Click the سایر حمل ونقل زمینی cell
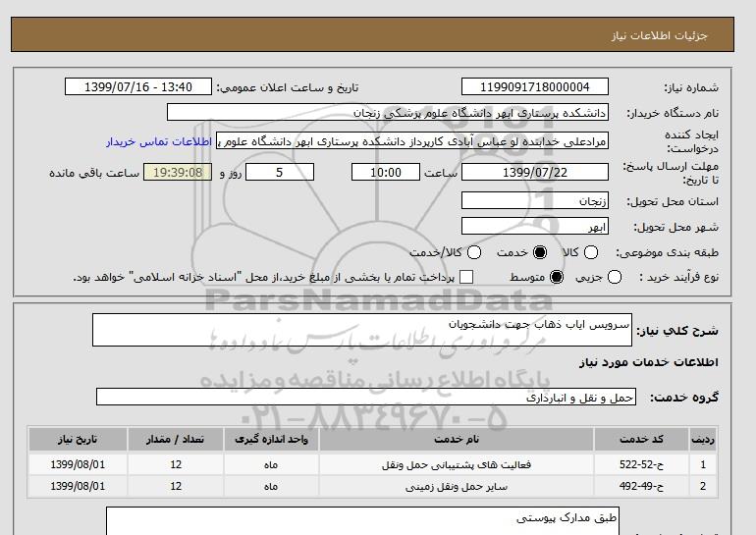Screen dimensions: 756x535 (x=457, y=486)
